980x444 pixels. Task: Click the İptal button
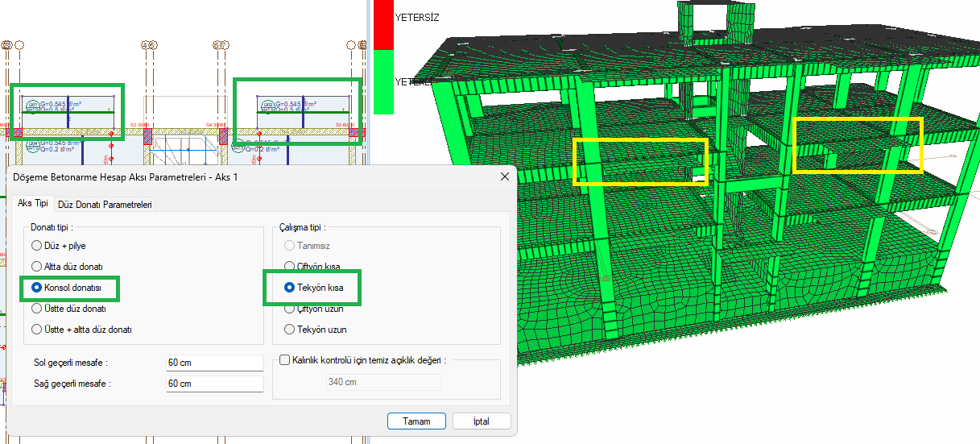[x=482, y=421]
